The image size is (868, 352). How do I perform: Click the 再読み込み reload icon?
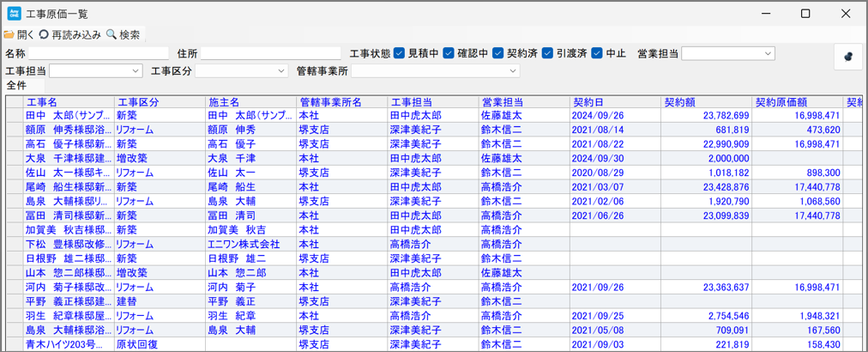(44, 35)
